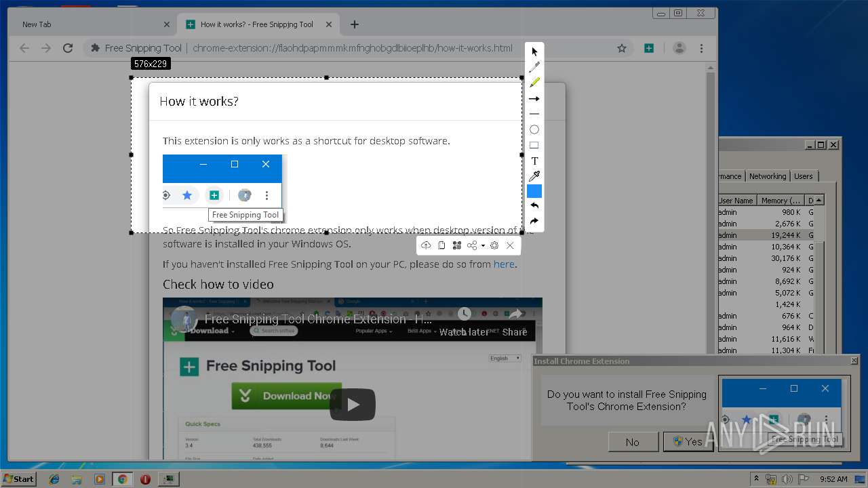868x488 pixels.
Task: Select the yellow highlighter tool
Action: click(534, 83)
